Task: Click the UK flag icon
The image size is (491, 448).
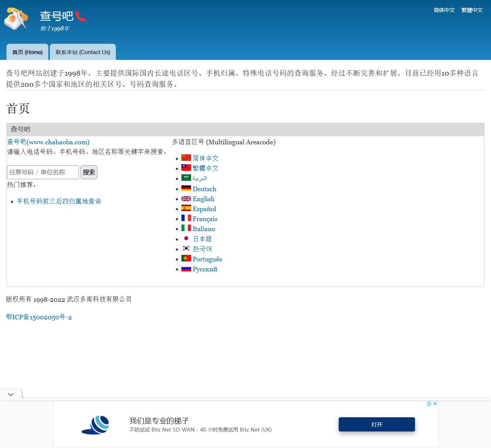Action: pos(186,198)
